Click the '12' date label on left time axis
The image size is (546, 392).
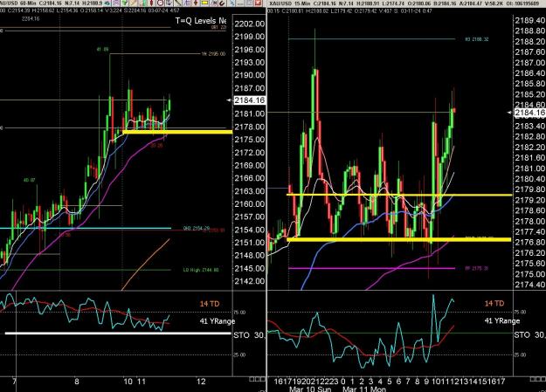tap(201, 382)
